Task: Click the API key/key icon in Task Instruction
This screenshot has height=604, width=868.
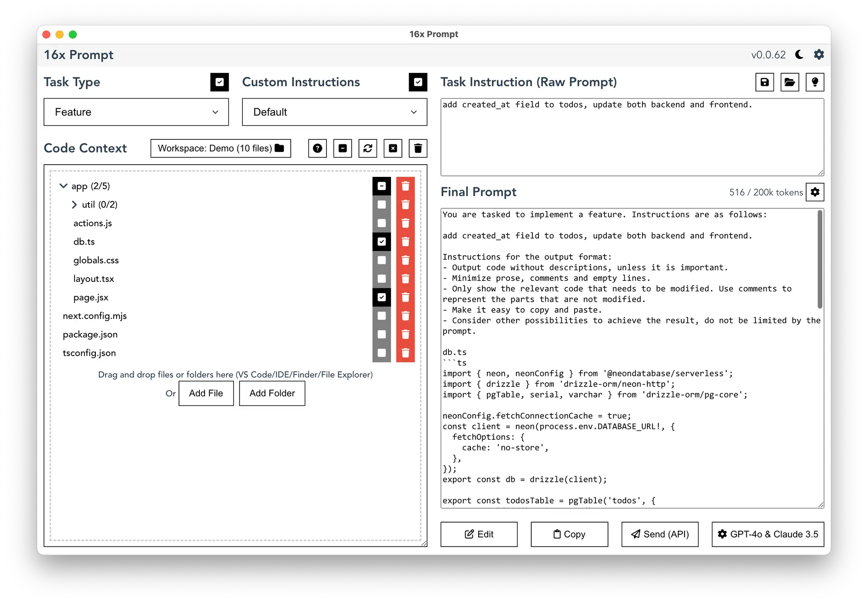Action: click(x=816, y=82)
